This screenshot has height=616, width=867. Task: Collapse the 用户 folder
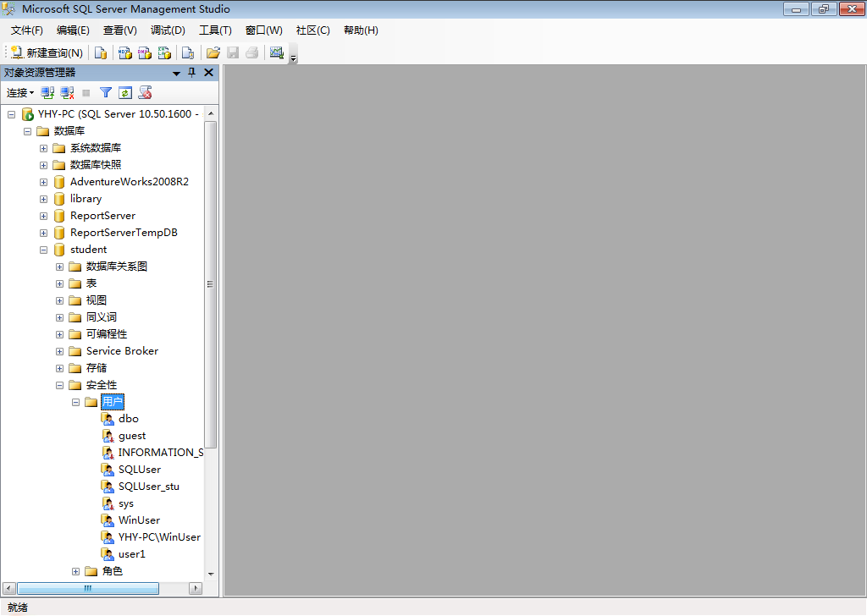click(75, 402)
